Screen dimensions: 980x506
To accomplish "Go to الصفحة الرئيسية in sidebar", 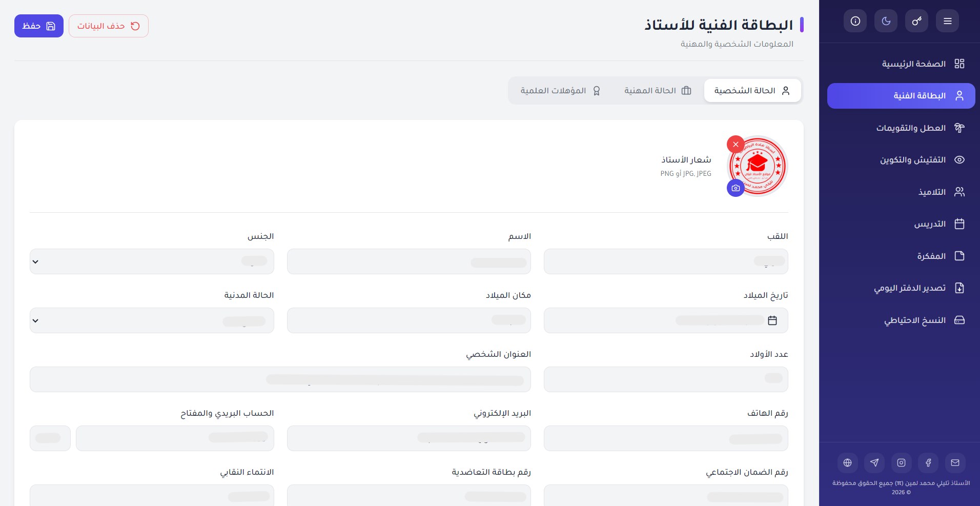I will (x=901, y=64).
